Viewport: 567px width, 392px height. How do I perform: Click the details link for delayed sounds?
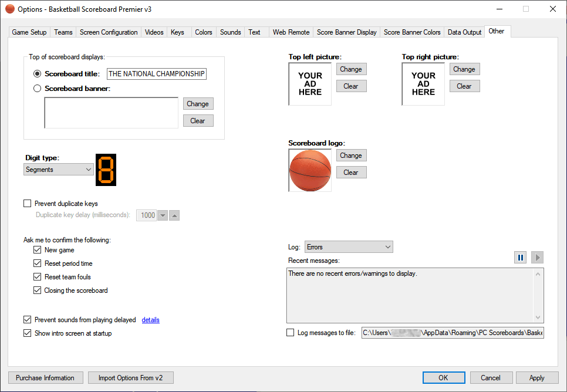tap(151, 320)
